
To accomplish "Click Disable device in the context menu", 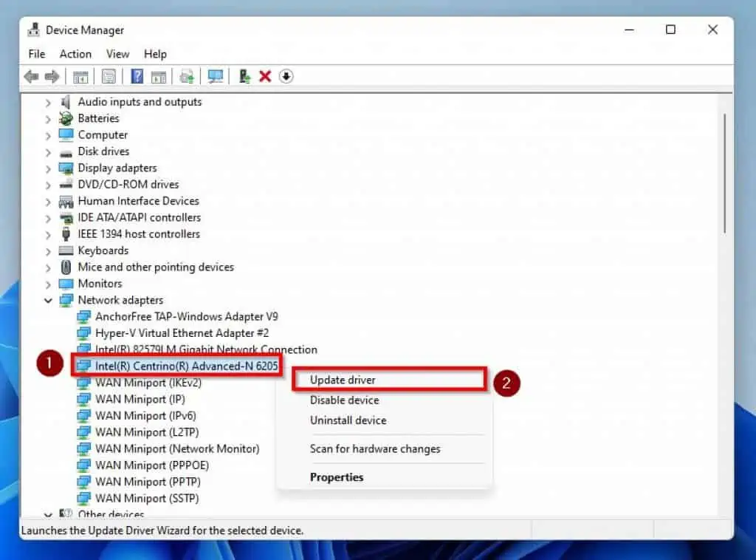I will coord(344,400).
